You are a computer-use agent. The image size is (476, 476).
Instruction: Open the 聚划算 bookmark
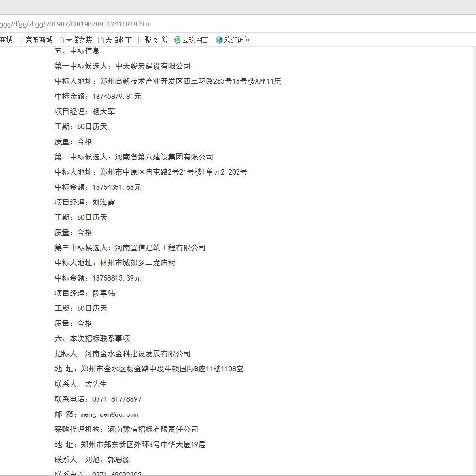coord(153,40)
